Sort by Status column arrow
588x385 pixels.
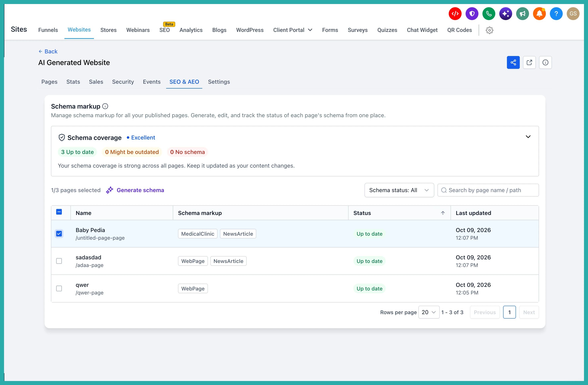[x=443, y=213]
